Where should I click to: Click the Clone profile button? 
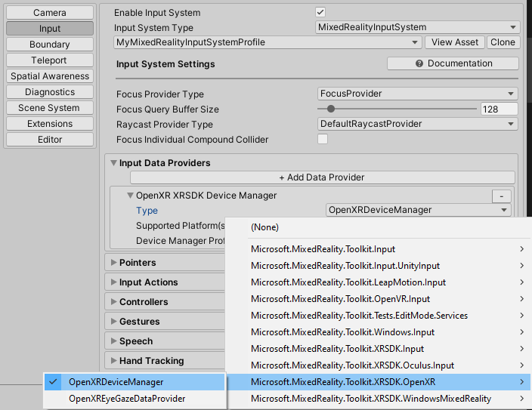tap(503, 42)
